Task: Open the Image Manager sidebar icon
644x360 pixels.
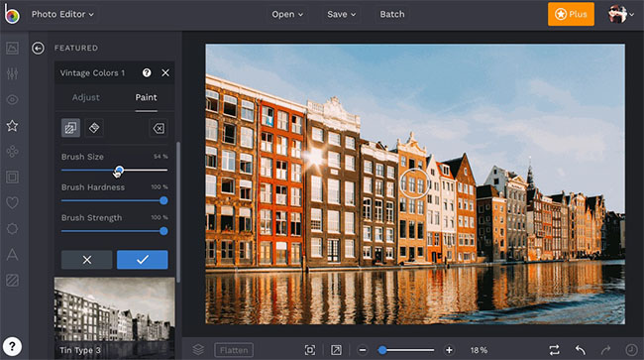Action: [x=12, y=48]
